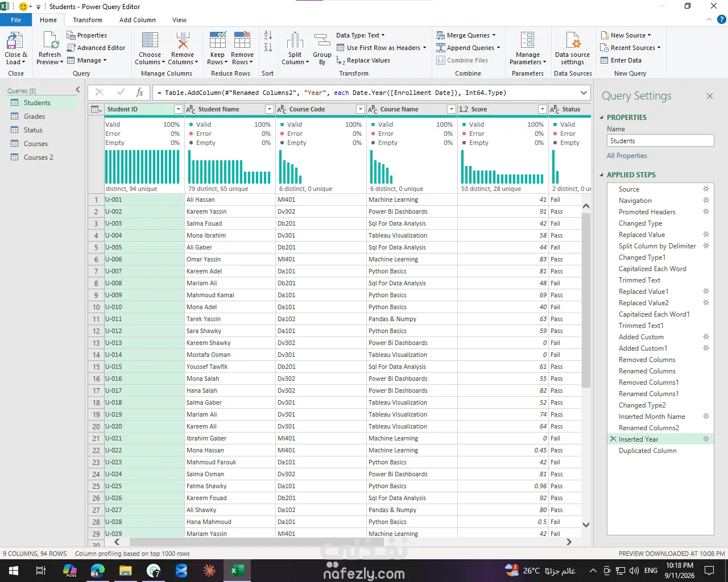This screenshot has height=582, width=728.
Task: Open the Add Column tab
Action: 138,20
